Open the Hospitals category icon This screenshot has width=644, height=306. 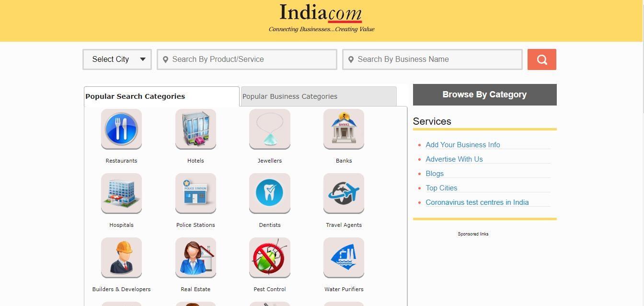coord(121,193)
